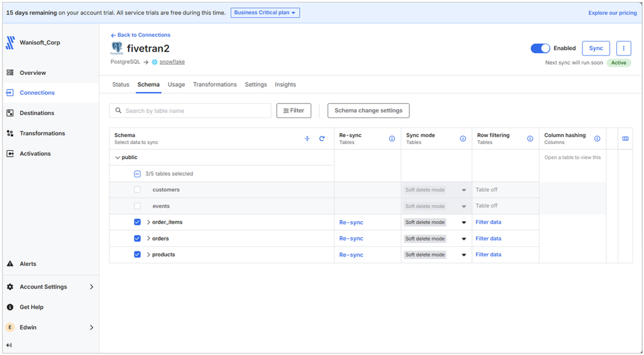
Task: Click the Sync mode column info icon
Action: (463, 139)
